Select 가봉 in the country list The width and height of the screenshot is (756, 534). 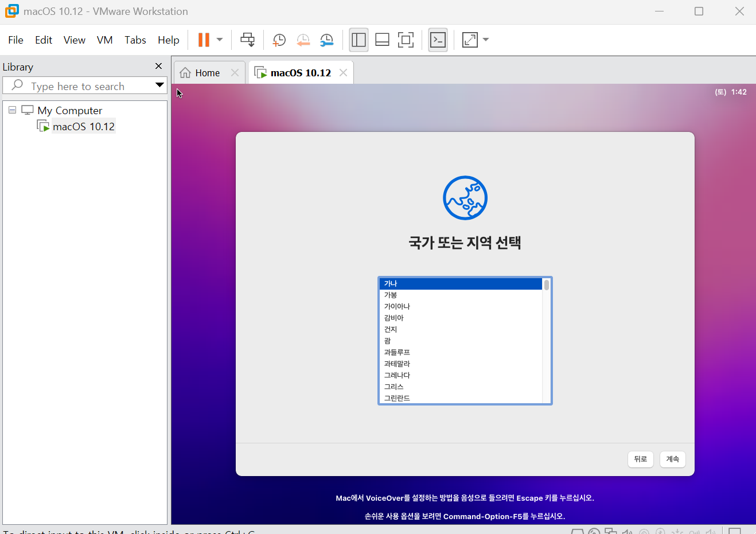[461, 295]
